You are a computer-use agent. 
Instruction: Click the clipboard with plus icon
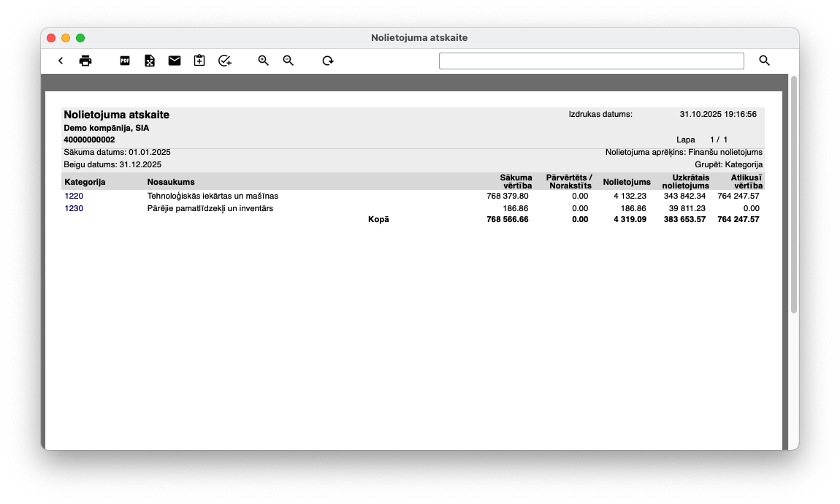[x=199, y=61]
